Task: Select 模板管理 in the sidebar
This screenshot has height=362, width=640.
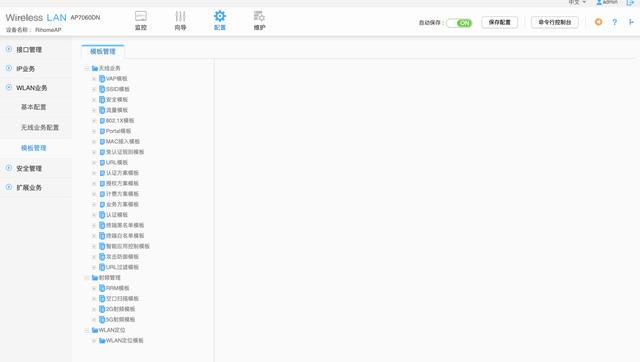Action: 33,148
